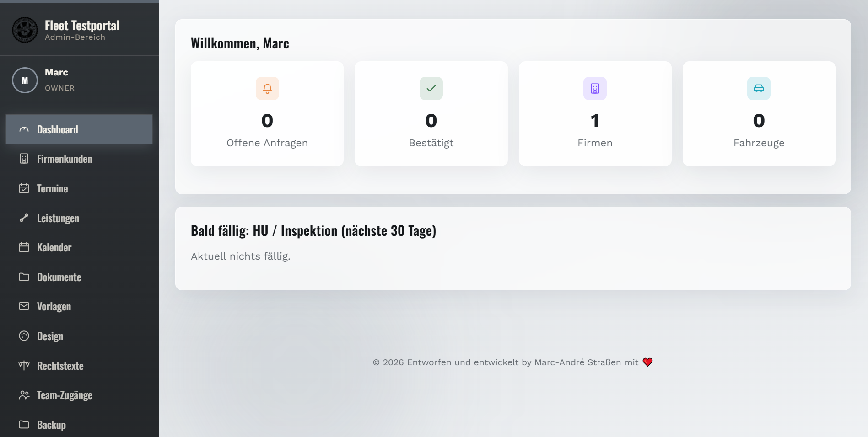This screenshot has width=868, height=437.
Task: Click the Fleet Testportal logo icon
Action: (25, 30)
